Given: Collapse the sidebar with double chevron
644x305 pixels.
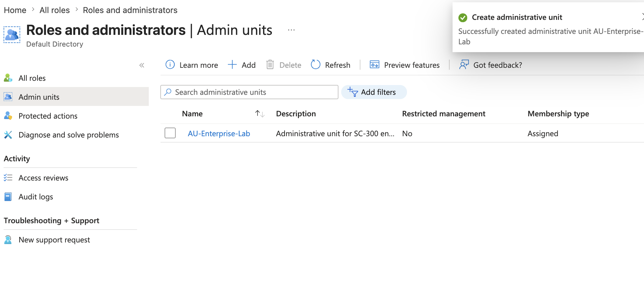Looking at the screenshot, I should click(x=142, y=65).
